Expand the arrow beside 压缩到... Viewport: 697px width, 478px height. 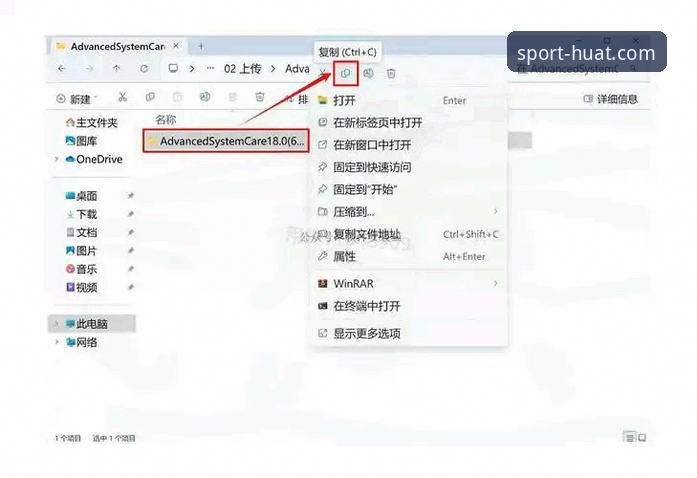[x=495, y=211]
